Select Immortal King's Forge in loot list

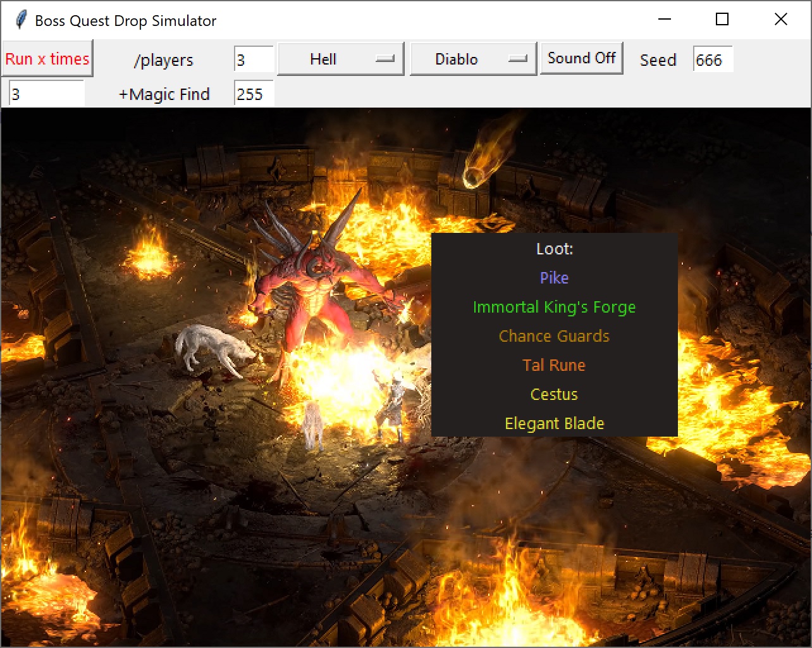pos(554,307)
